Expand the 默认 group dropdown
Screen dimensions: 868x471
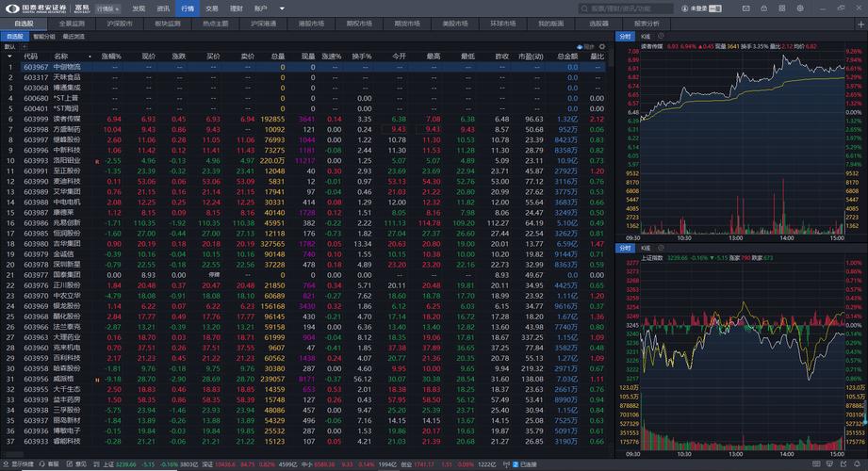pos(10,47)
